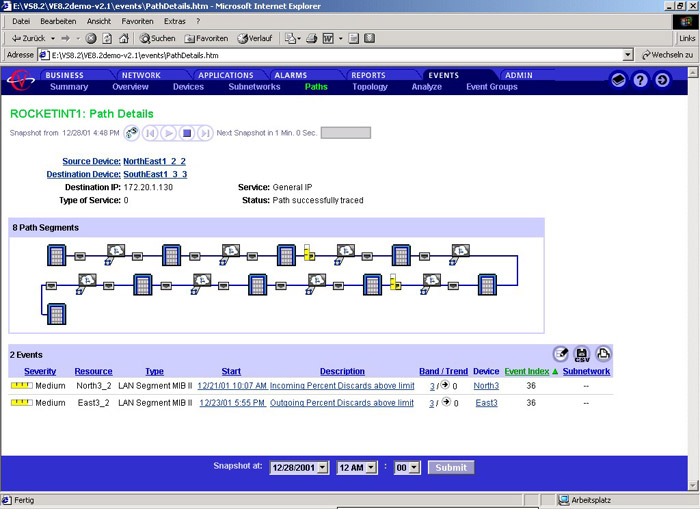
Task: Open the NorthEast1_2_2 source device link
Action: 154,161
